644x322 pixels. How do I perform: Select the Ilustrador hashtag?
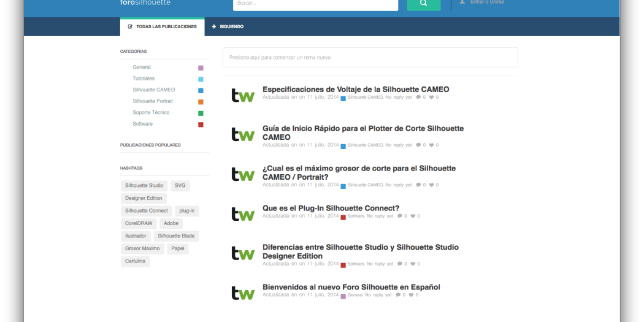tap(136, 236)
